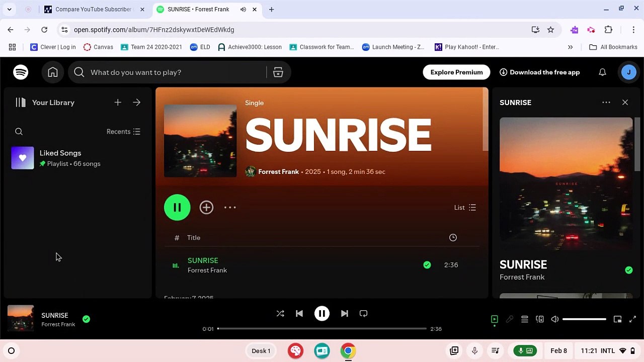
Task: Toggle saved checkmark in bottom player bar
Action: [x=86, y=319]
